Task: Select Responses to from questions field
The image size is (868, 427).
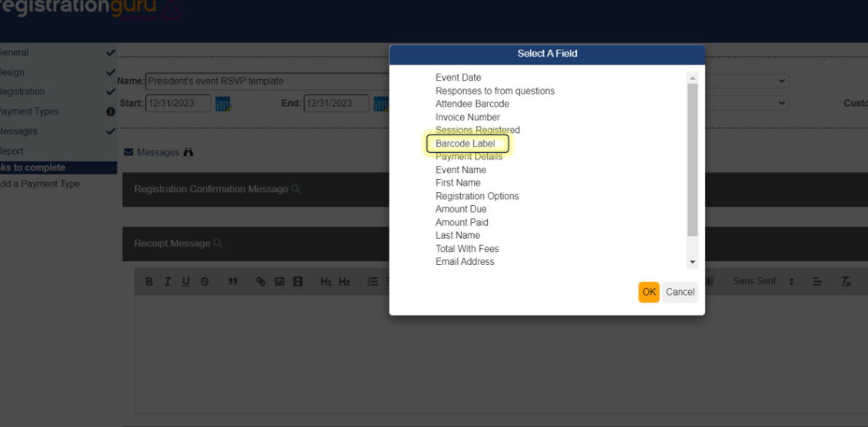Action: click(495, 91)
